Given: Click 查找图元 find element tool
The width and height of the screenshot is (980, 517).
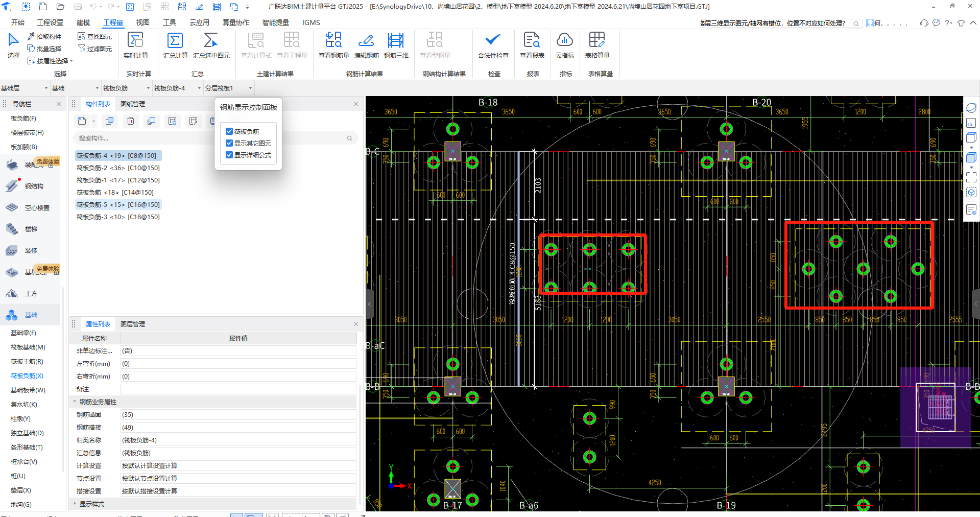Looking at the screenshot, I should tap(94, 36).
